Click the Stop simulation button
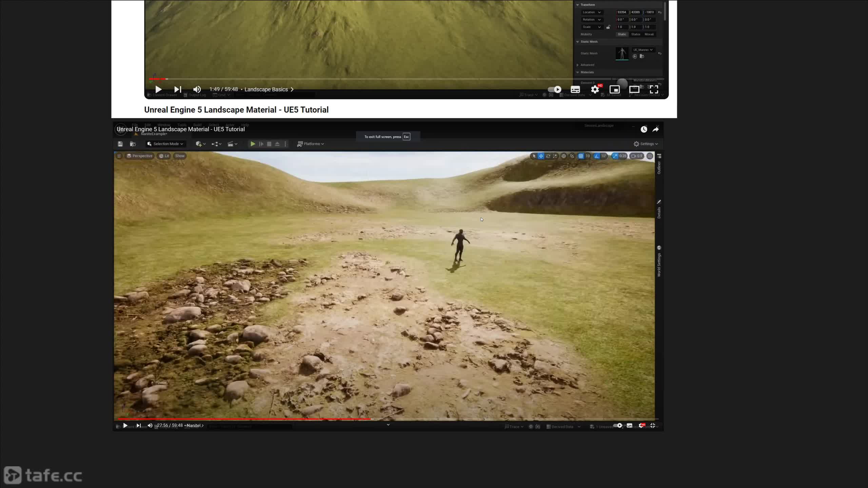This screenshot has height=488, width=868. (x=269, y=144)
